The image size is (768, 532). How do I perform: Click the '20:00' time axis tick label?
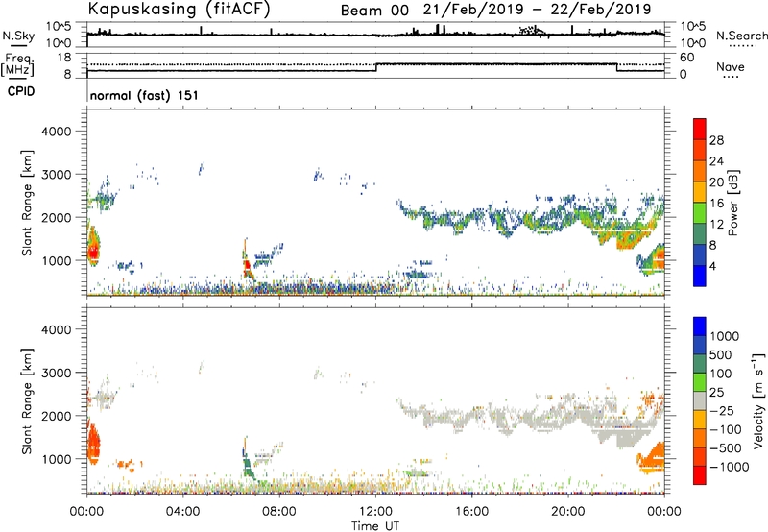[568, 512]
